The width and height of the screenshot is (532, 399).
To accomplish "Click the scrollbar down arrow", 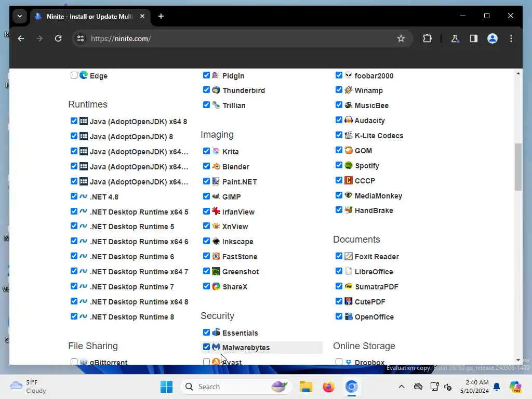I will [x=518, y=360].
